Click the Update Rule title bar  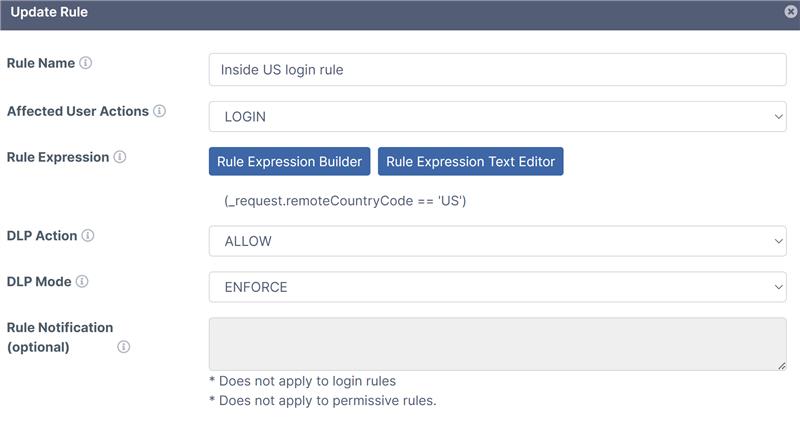[x=400, y=14]
